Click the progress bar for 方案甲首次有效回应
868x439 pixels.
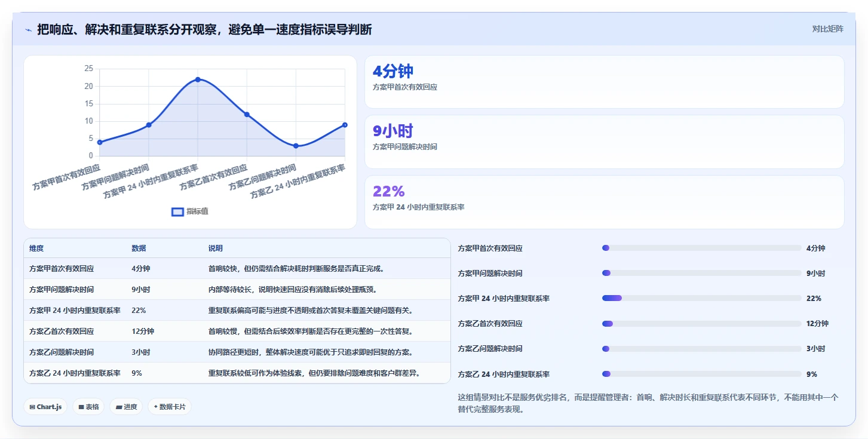pyautogui.click(x=701, y=248)
